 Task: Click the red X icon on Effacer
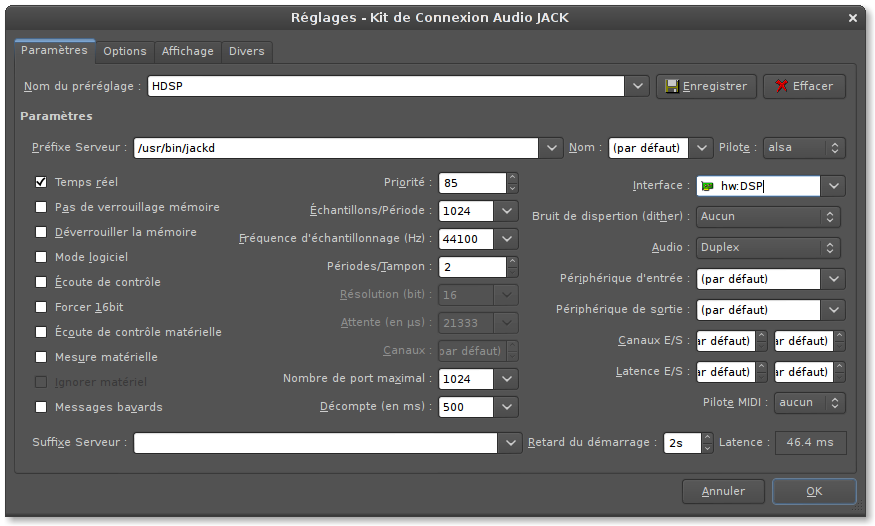(x=781, y=87)
